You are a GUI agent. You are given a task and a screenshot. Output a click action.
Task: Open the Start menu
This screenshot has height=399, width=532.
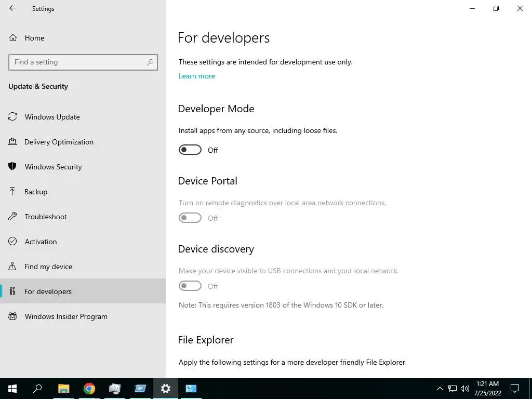[x=12, y=389]
